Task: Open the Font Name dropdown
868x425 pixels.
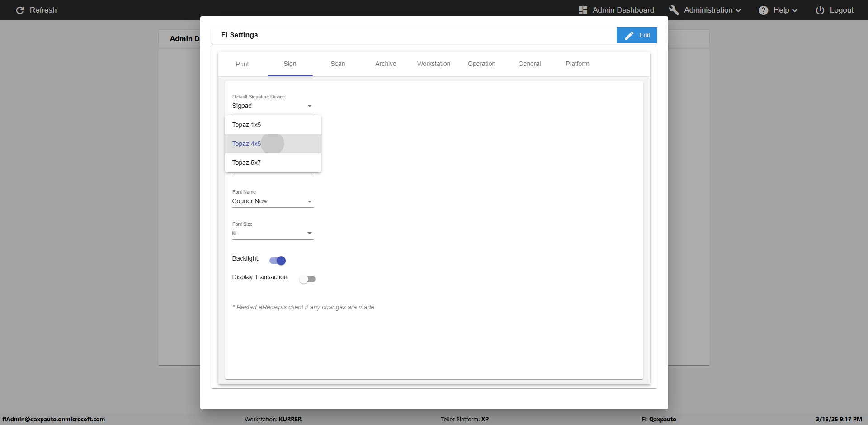Action: click(273, 201)
